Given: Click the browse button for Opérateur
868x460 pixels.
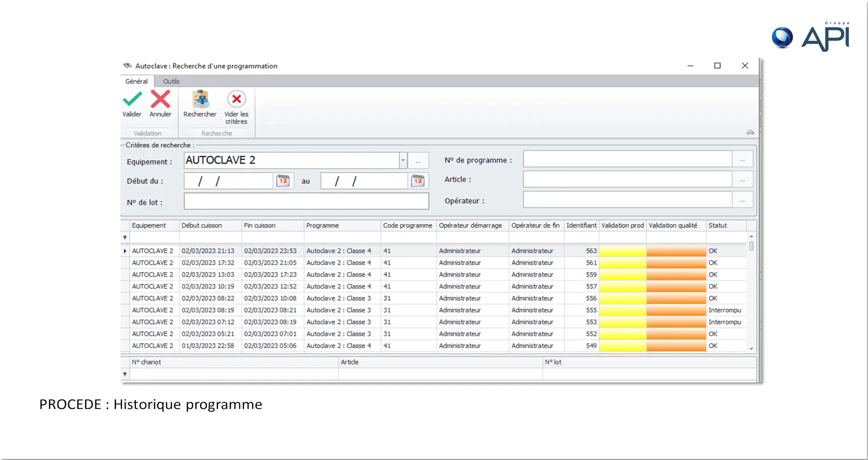Looking at the screenshot, I should pyautogui.click(x=742, y=200).
